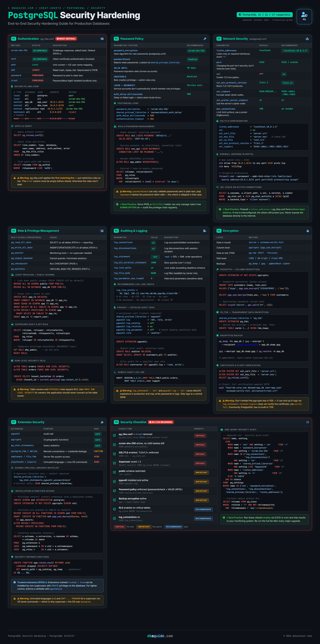
Task: Click the GO-LIVE READINESS badge
Action: pyautogui.click(x=161, y=422)
